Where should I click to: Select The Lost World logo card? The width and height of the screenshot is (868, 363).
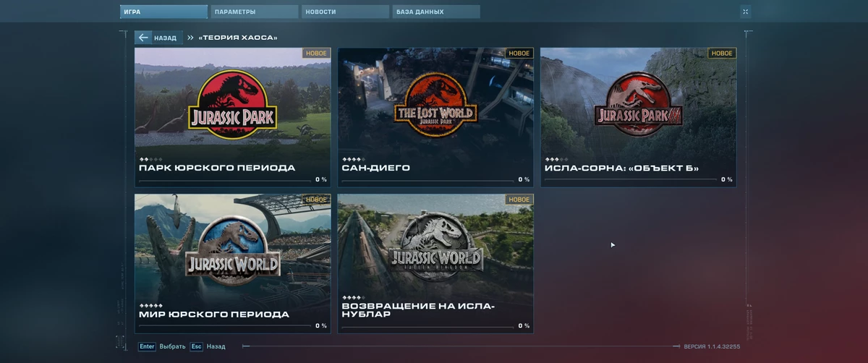(435, 117)
